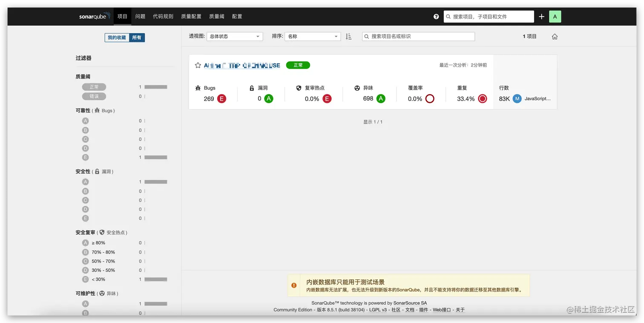Open the 问题 menu
Screen dimensions: 644x323
pos(140,17)
